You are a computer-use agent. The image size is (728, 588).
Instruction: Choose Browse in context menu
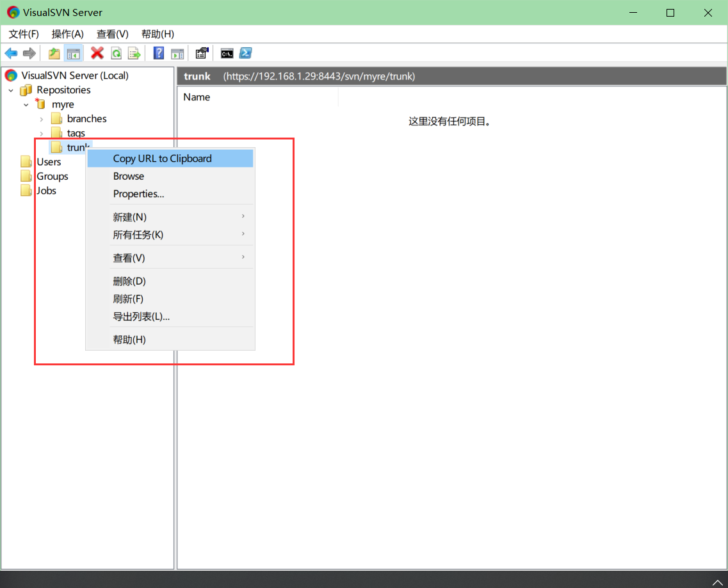coord(170,177)
